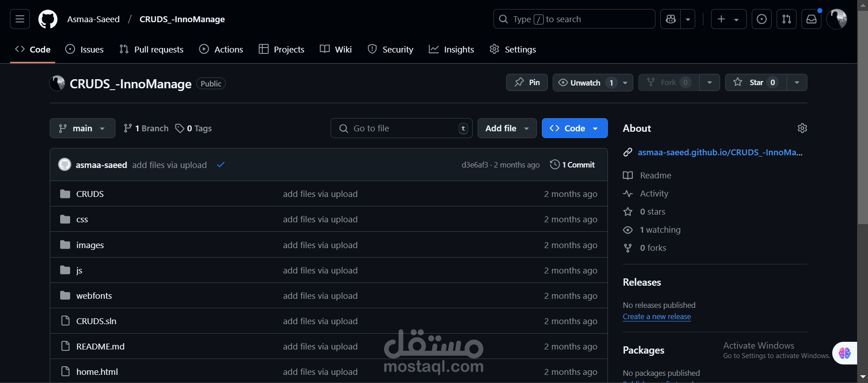
Task: Expand the Fork options dropdown arrow
Action: (x=710, y=82)
